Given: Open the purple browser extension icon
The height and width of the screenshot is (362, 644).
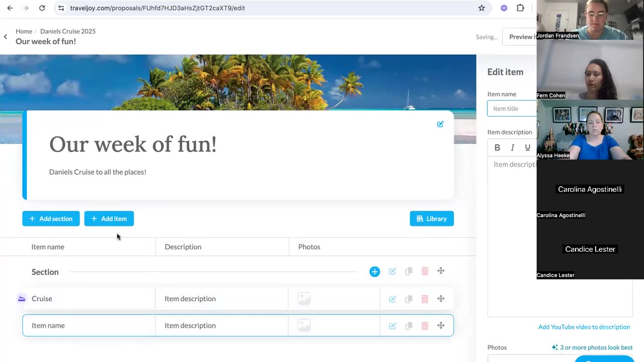Looking at the screenshot, I should [x=504, y=8].
